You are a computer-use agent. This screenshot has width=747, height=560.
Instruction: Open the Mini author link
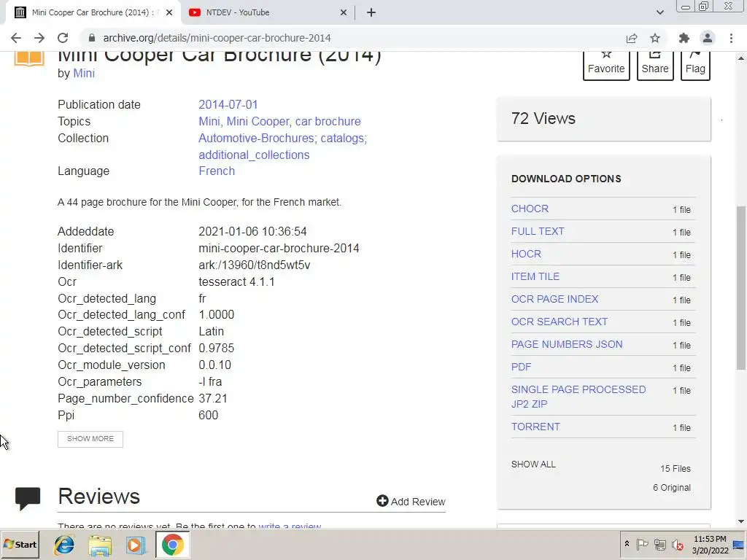[84, 74]
